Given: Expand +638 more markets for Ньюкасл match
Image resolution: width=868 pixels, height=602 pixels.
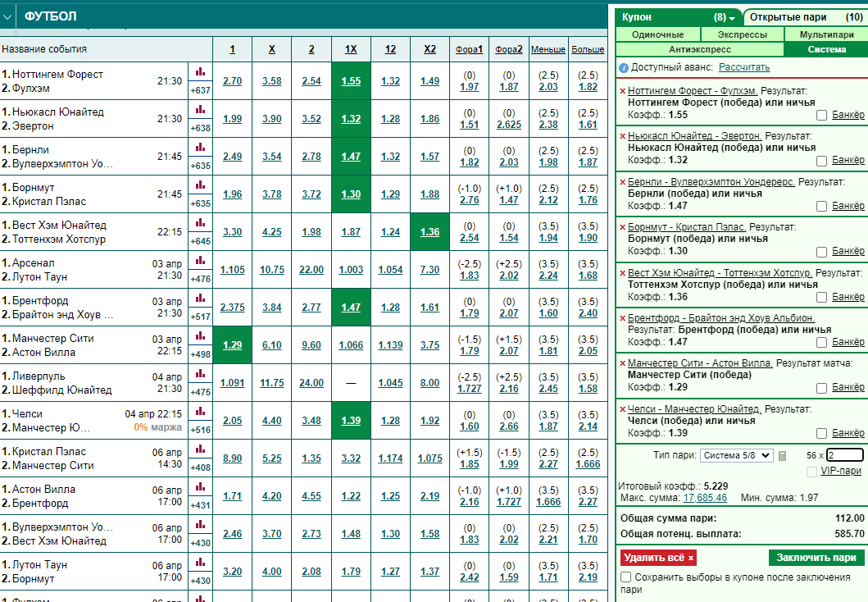Looking at the screenshot, I should point(200,128).
